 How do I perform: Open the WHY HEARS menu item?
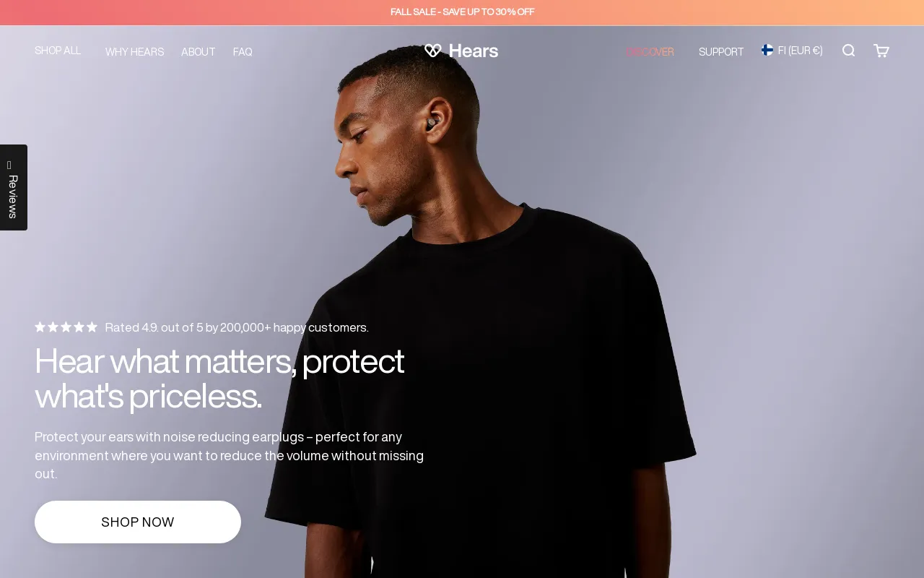point(134,52)
